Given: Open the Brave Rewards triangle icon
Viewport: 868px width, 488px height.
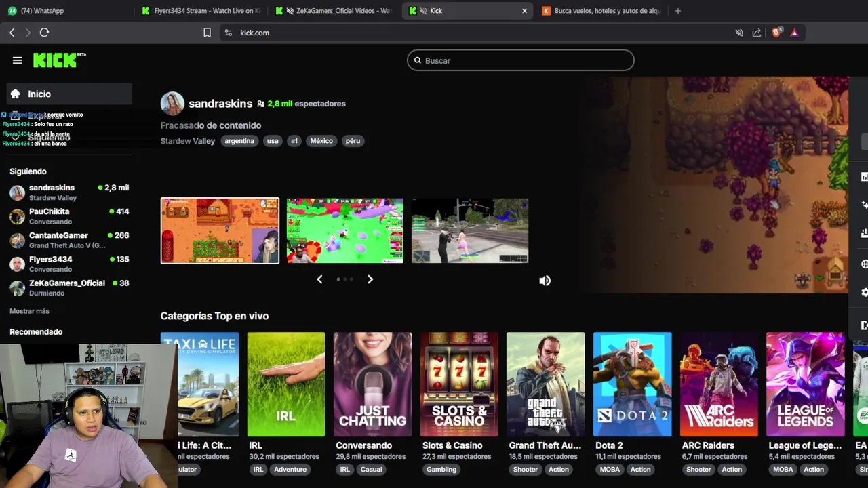Looking at the screenshot, I should [794, 33].
